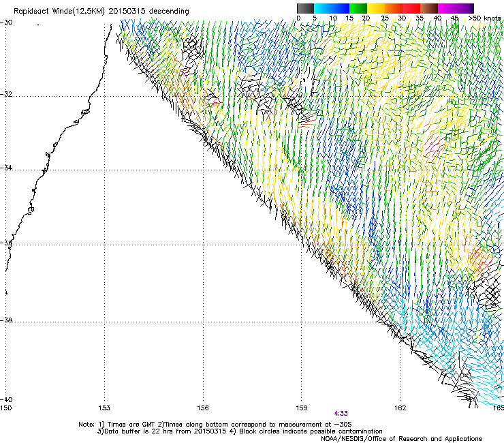This screenshot has height=443, width=504.
Task: Click the '0' legend scale value
Action: tap(298, 18)
